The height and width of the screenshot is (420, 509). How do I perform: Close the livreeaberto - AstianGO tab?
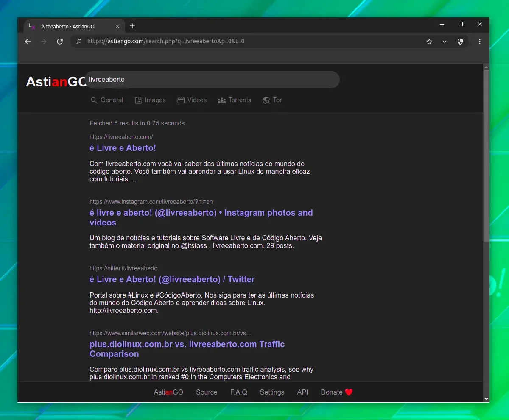(x=117, y=26)
